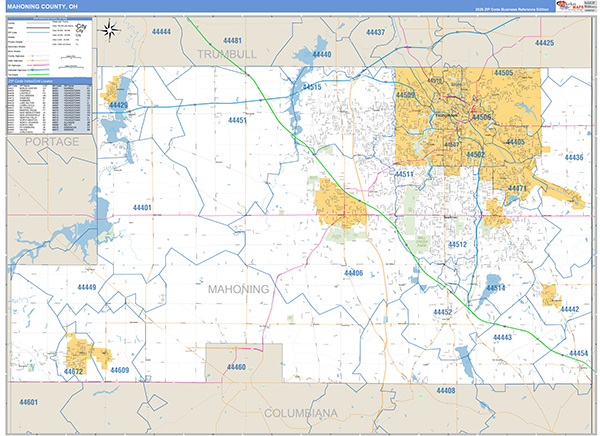Click ZIP code 44429 label
The image size is (600, 436).
click(118, 105)
